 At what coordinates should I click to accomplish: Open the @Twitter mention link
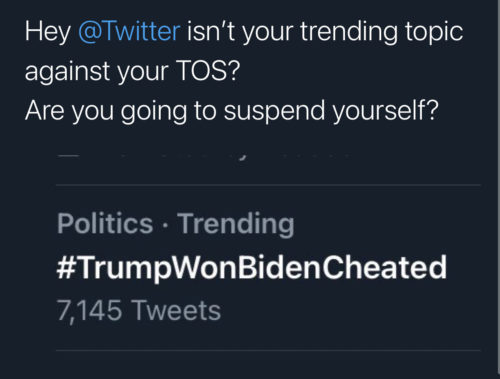coord(129,32)
